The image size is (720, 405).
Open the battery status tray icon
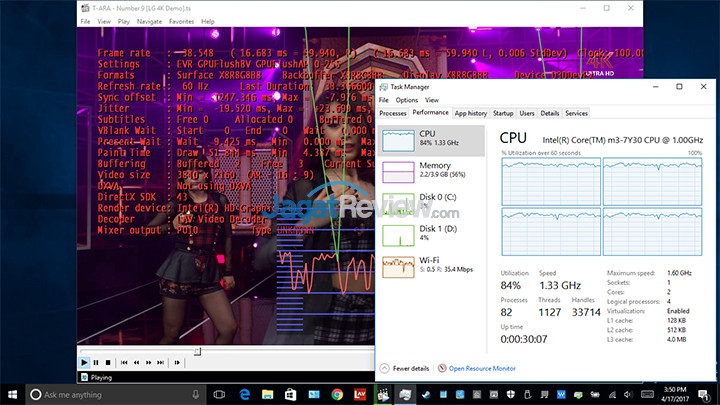click(595, 394)
